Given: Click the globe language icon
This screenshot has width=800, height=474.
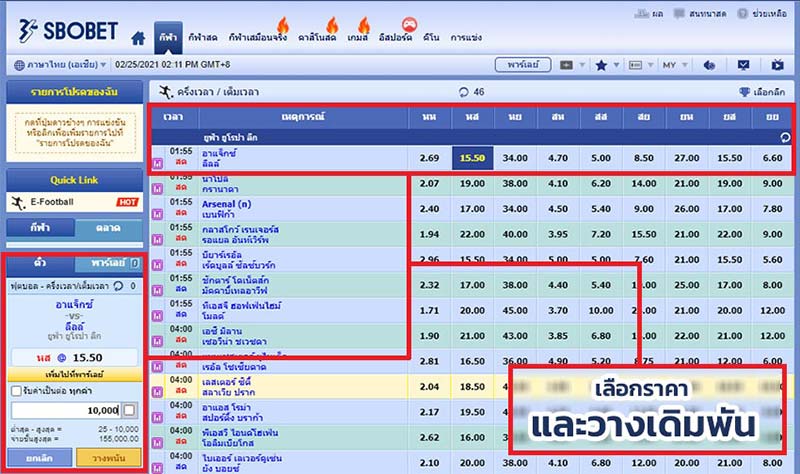Looking at the screenshot, I should pos(19,65).
